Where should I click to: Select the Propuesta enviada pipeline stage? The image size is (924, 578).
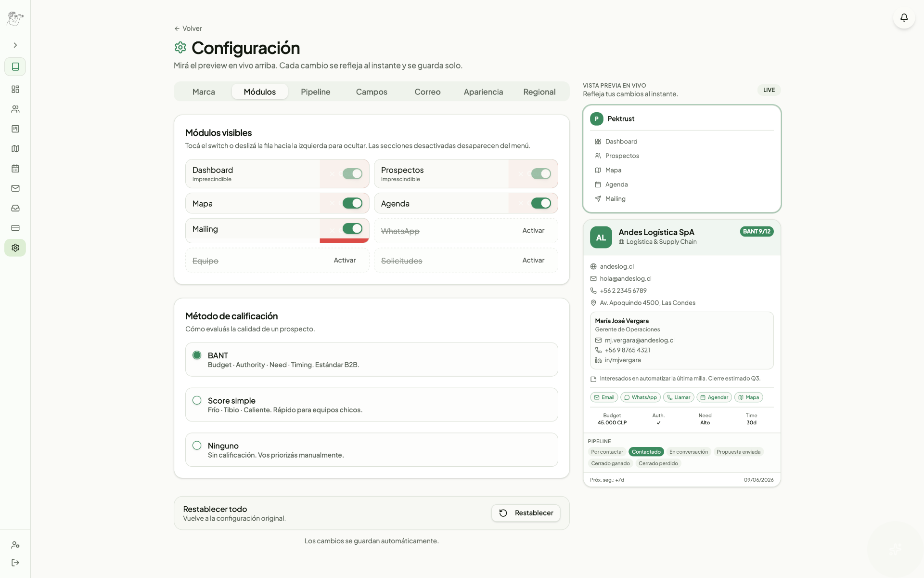tap(738, 452)
